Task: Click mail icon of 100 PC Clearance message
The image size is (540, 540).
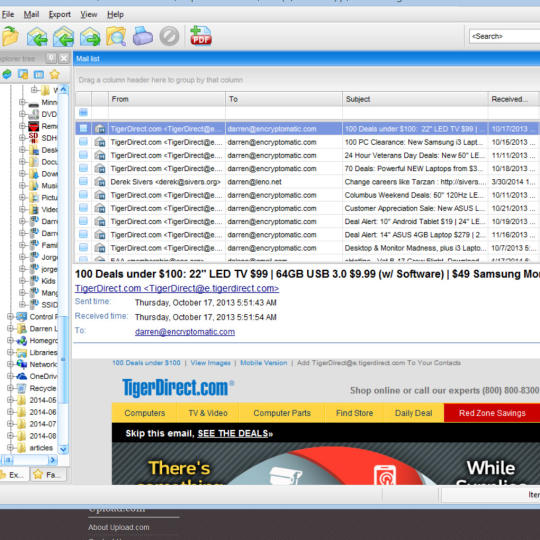Action: pyautogui.click(x=100, y=142)
